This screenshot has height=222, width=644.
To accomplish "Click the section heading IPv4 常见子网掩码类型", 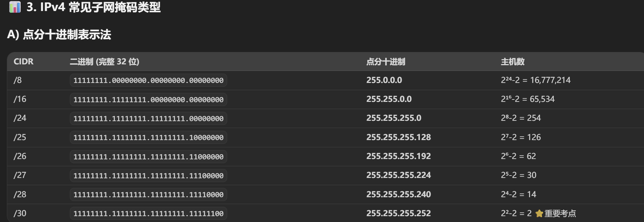I will (x=94, y=7).
